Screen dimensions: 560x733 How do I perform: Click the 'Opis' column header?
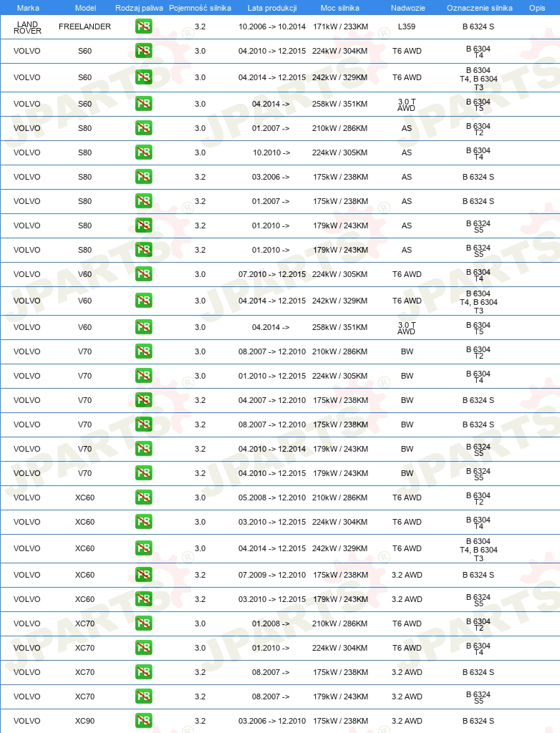537,8
